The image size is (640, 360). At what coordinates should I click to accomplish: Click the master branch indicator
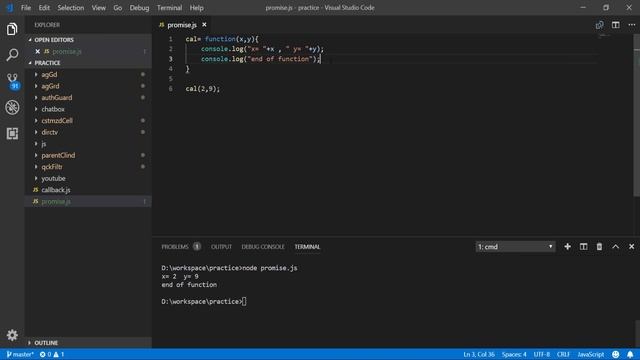[x=20, y=354]
